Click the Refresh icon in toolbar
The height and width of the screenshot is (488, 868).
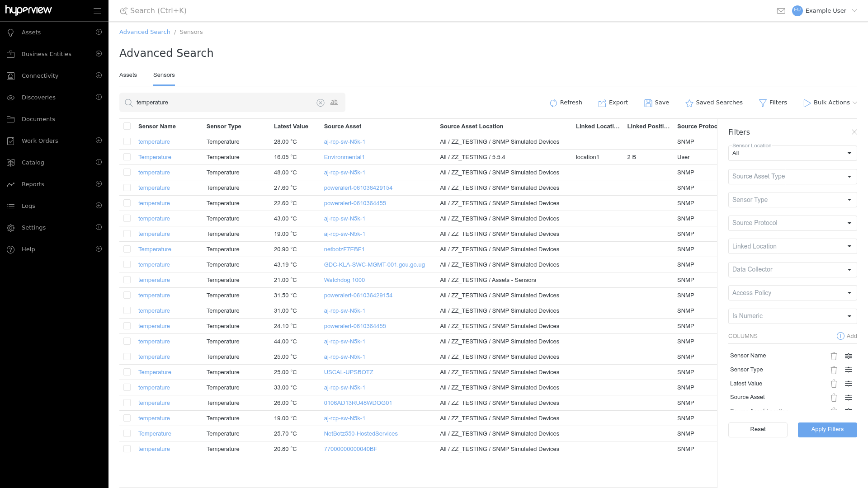point(553,103)
